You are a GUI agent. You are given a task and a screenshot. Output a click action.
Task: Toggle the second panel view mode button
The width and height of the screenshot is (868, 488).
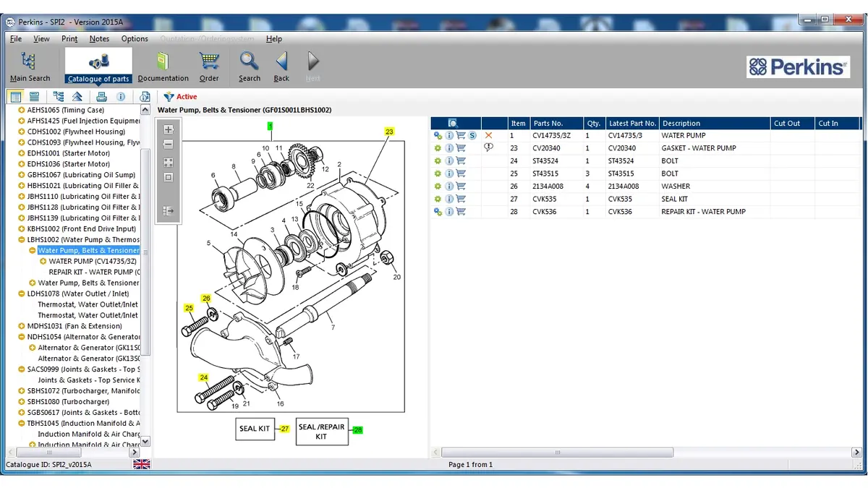pyautogui.click(x=34, y=97)
